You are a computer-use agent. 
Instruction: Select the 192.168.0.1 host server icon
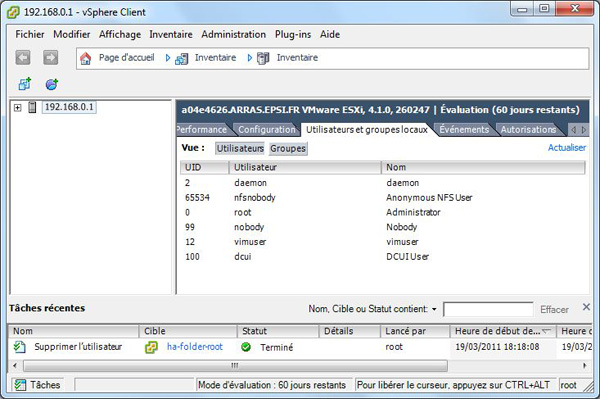[x=33, y=107]
